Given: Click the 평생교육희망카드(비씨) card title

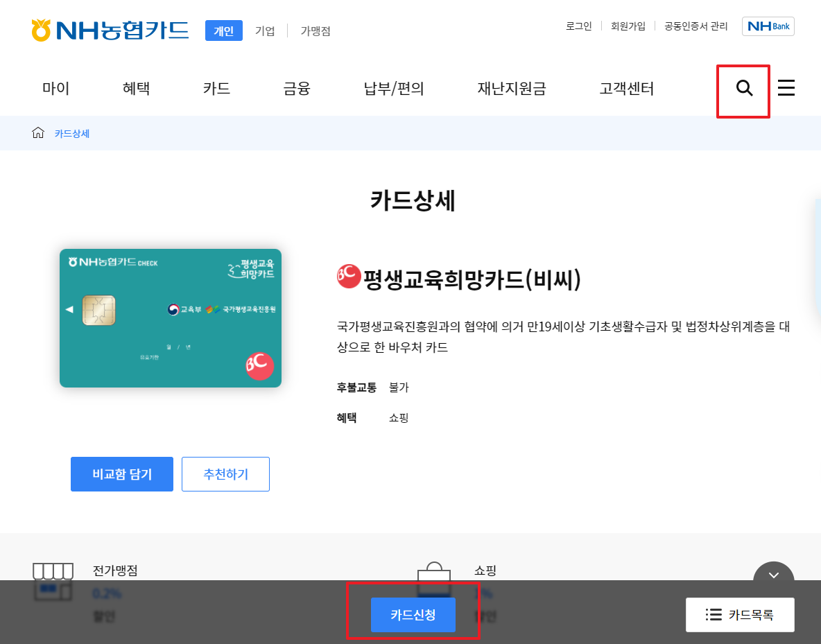Looking at the screenshot, I should (472, 279).
